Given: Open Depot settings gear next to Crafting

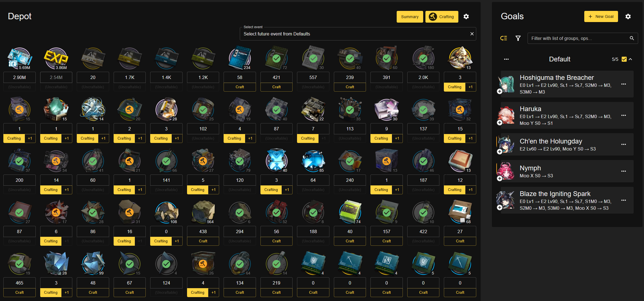Looking at the screenshot, I should click(x=466, y=17).
